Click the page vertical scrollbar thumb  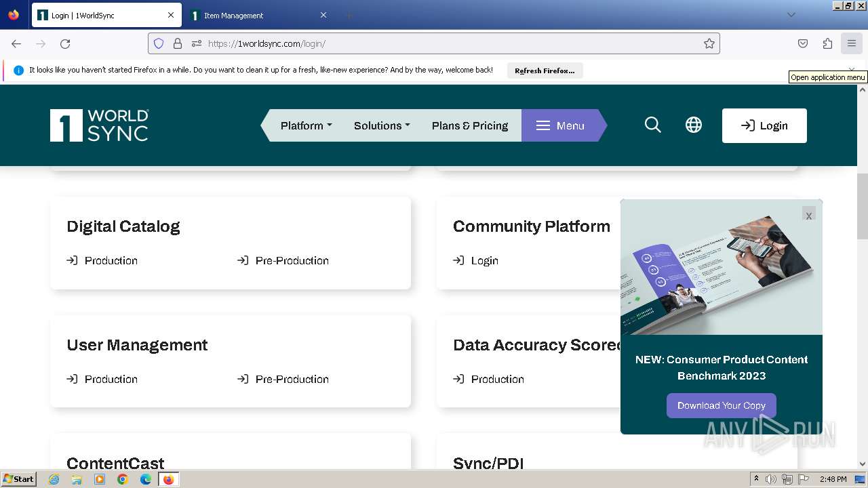[x=863, y=206]
